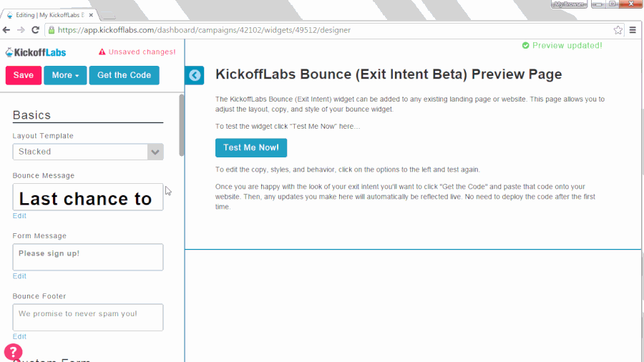Expand the More dropdown button
The image size is (644, 362).
click(x=65, y=75)
